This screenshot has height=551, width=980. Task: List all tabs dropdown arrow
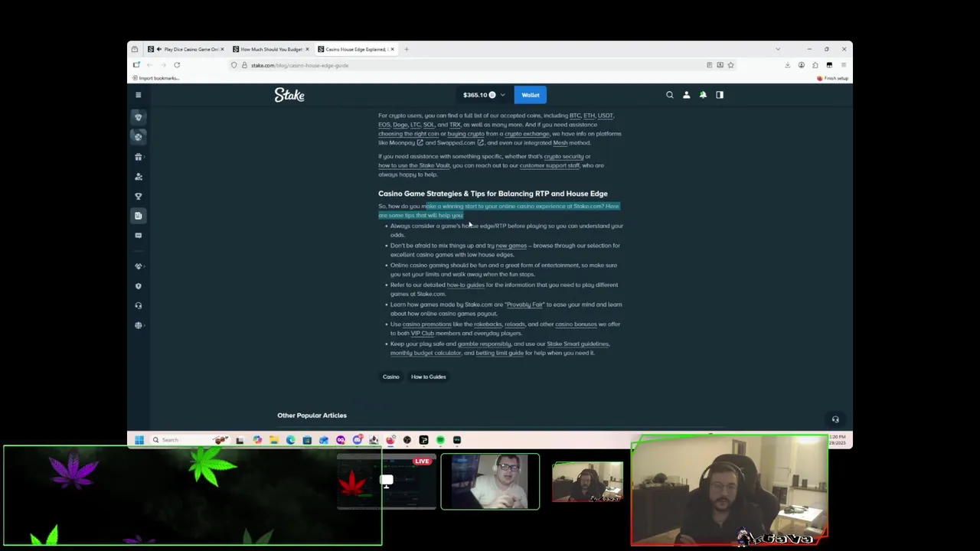tap(778, 49)
